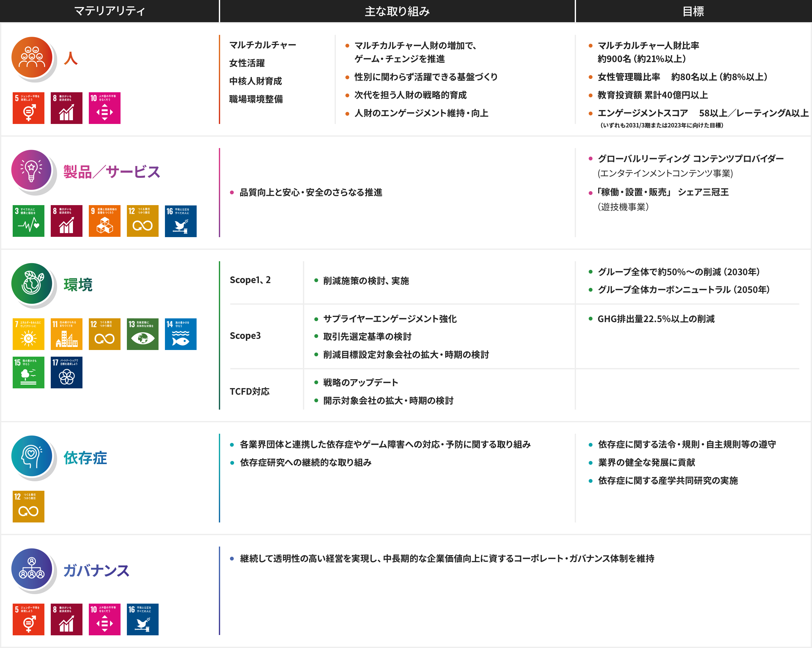Select SDG 14 fish icon
812x648 pixels.
click(181, 334)
